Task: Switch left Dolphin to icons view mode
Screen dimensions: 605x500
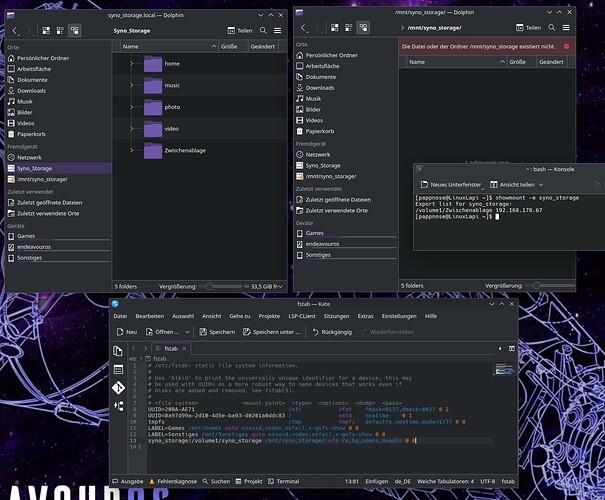Action: (46, 30)
